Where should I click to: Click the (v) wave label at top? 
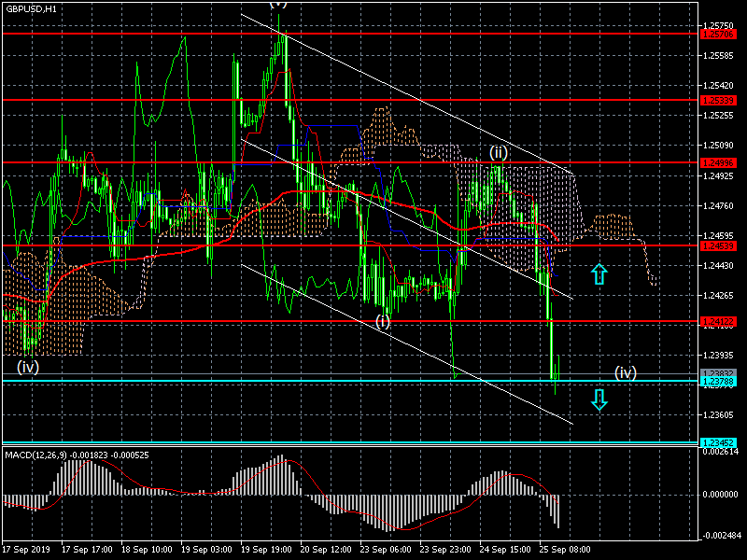click(x=278, y=4)
